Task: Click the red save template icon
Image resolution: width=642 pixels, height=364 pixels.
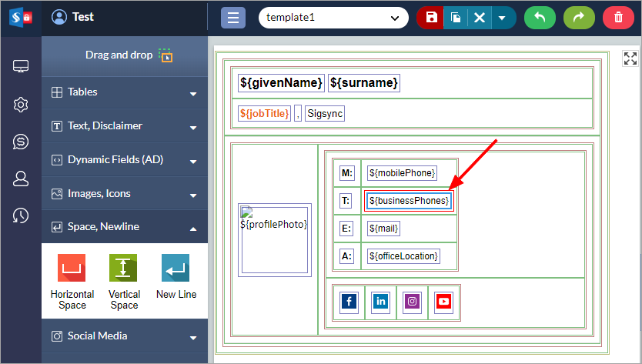Action: tap(430, 18)
